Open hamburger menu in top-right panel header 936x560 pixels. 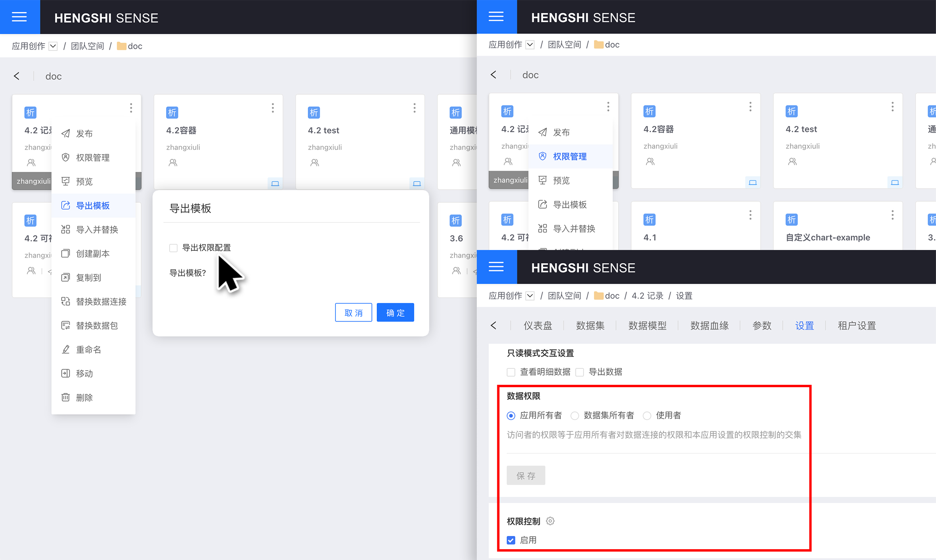[496, 17]
